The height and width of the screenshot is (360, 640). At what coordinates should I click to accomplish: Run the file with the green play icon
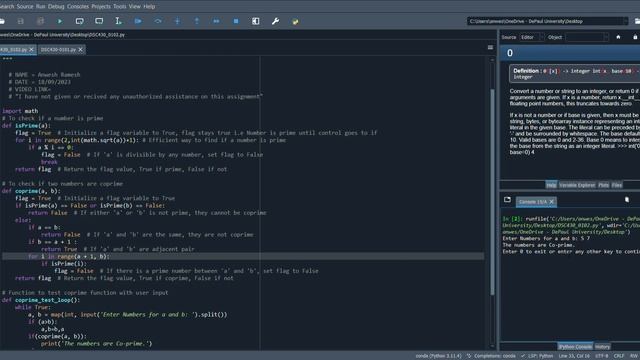point(60,21)
